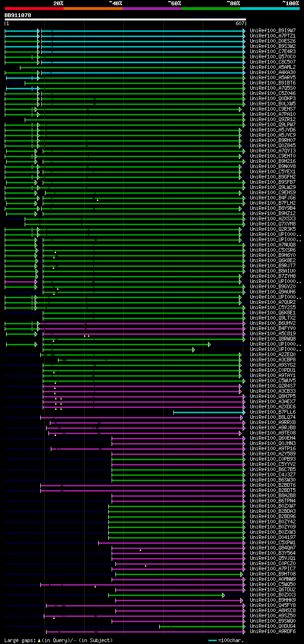
Task: Open the UniRef100_C4J3Z7 entry
Action: (273, 474)
